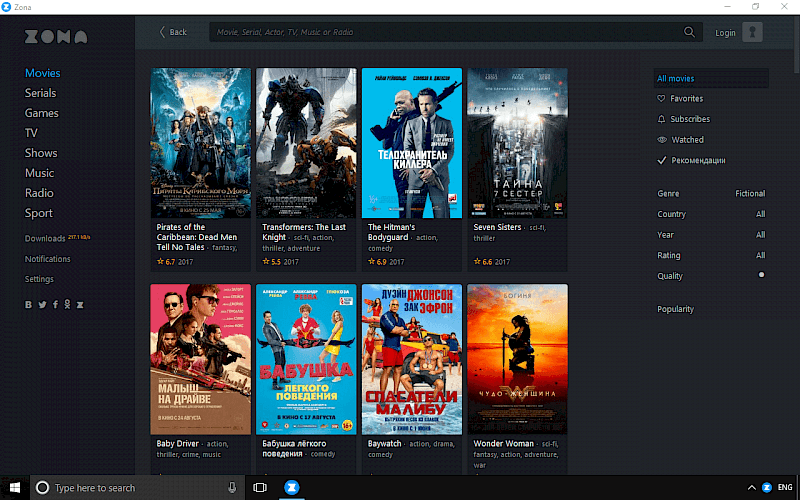Open Transformers: The Last Knight poster

pos(306,143)
